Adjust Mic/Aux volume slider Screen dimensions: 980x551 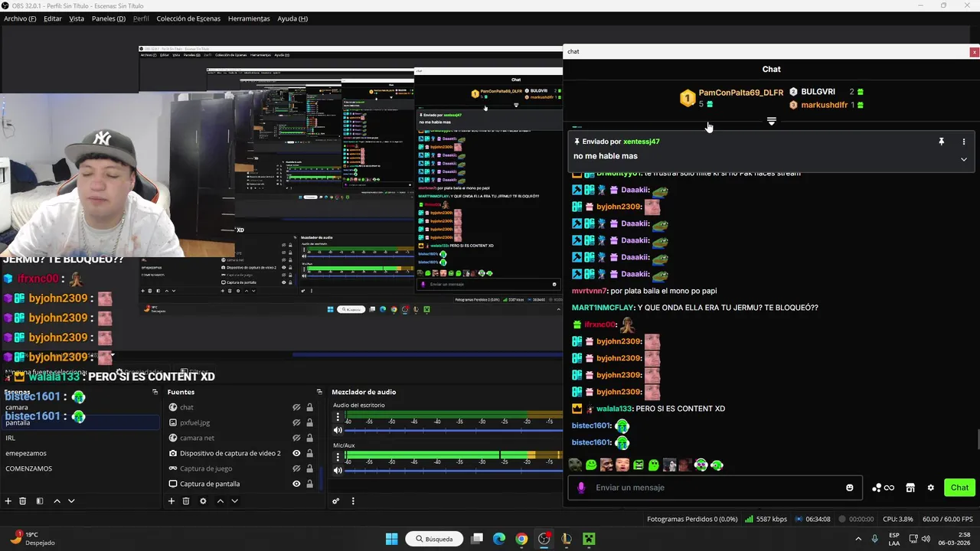coord(453,470)
